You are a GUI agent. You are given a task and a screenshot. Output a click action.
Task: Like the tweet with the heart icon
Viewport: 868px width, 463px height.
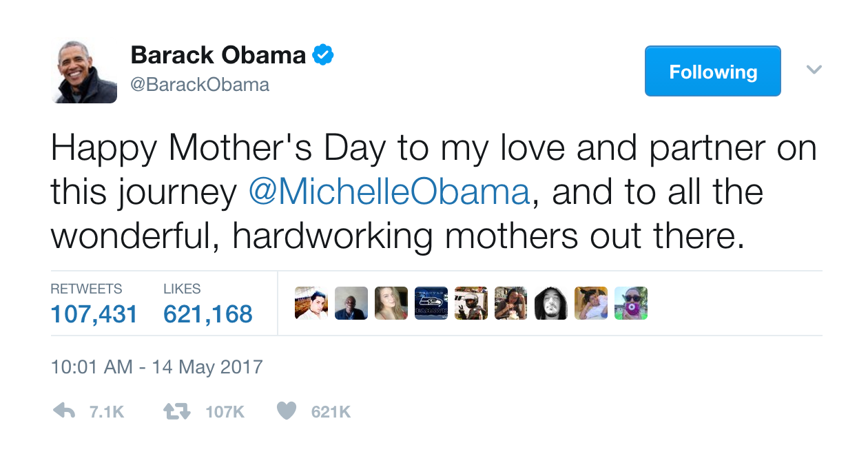[x=287, y=411]
